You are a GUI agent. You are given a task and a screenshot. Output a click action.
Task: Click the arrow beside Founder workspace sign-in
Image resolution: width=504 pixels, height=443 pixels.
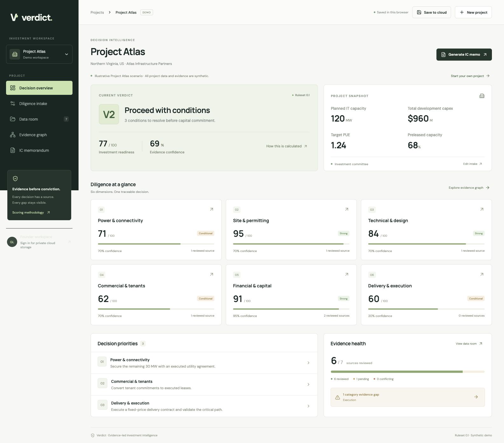pos(69,242)
